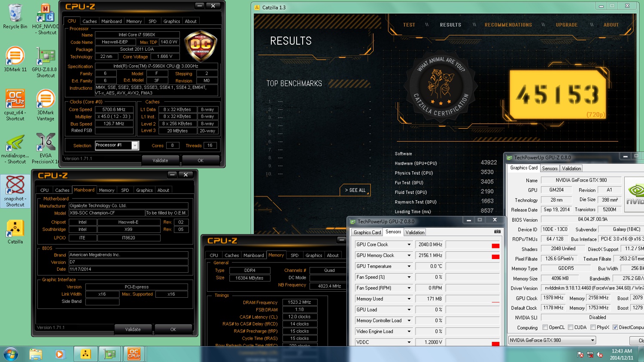Click the SEE ALL button in Catzilla
The image size is (644, 362).
click(355, 190)
